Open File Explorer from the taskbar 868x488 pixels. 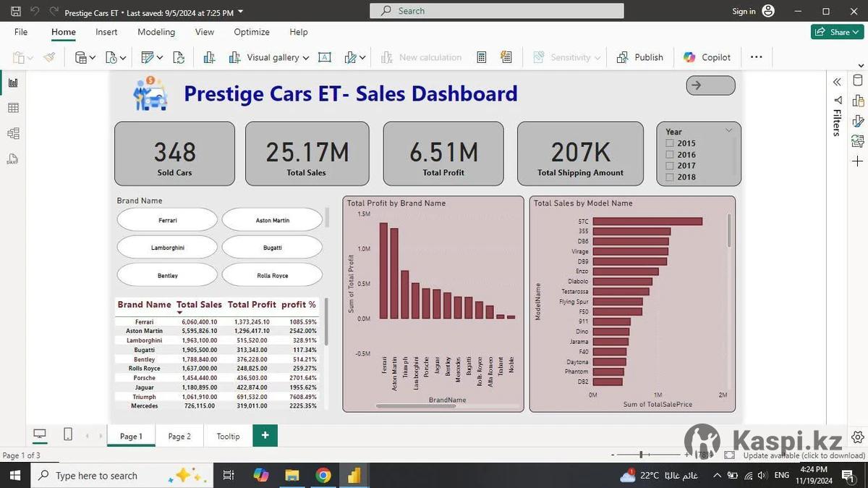click(292, 476)
